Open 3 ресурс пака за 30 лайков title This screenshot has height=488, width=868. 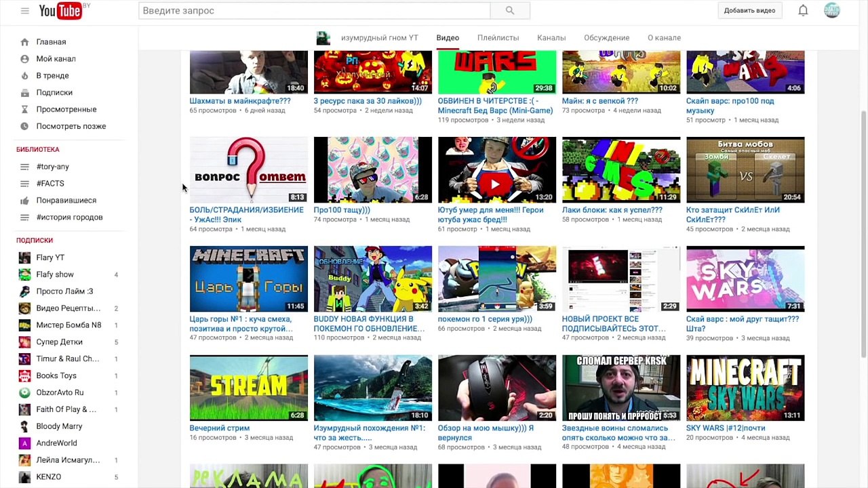(x=368, y=101)
